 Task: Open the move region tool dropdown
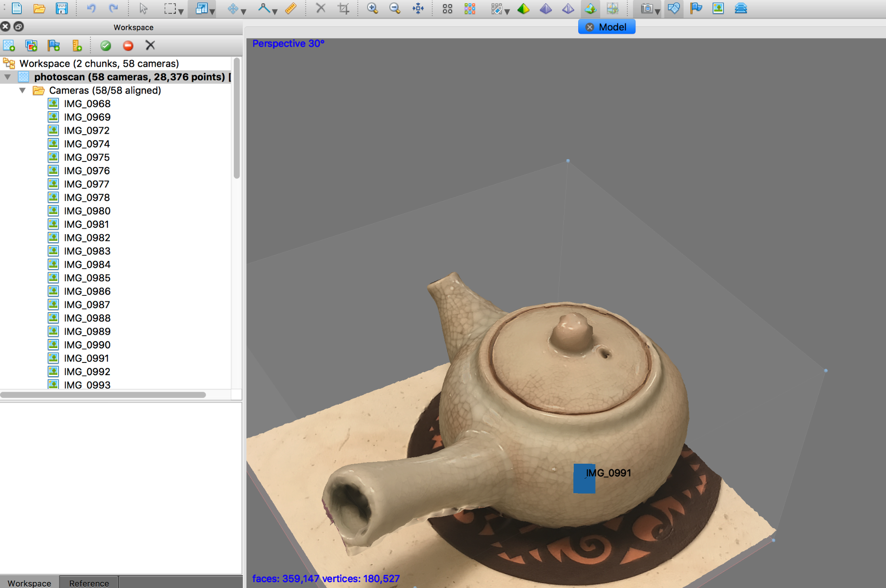(x=244, y=11)
